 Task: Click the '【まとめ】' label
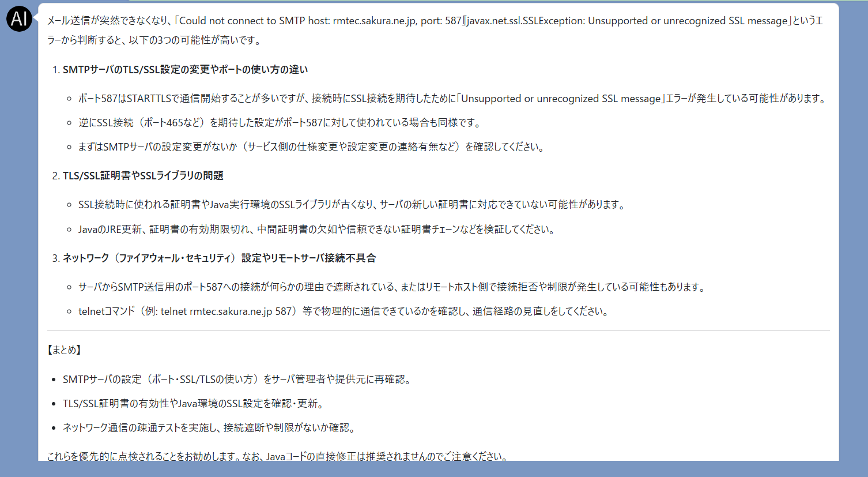click(65, 350)
